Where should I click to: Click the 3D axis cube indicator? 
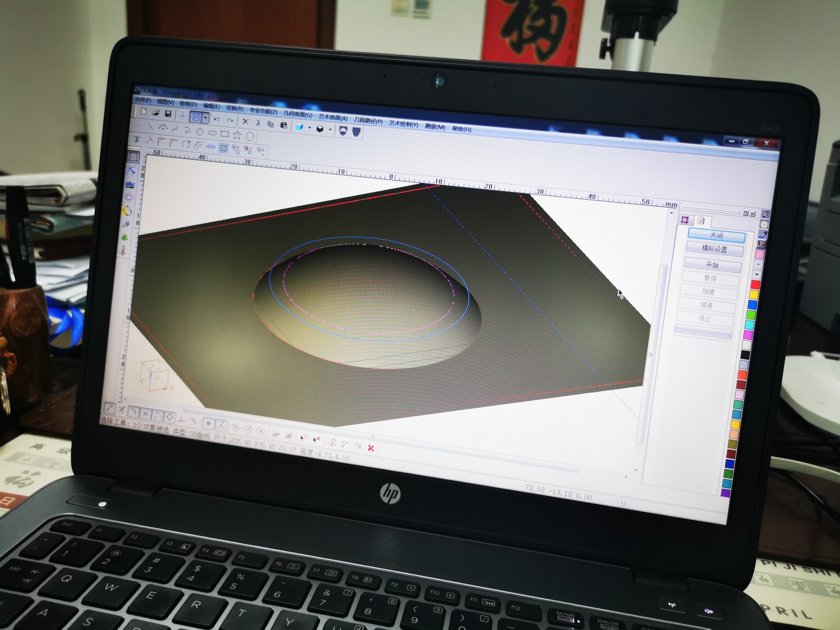[x=154, y=375]
